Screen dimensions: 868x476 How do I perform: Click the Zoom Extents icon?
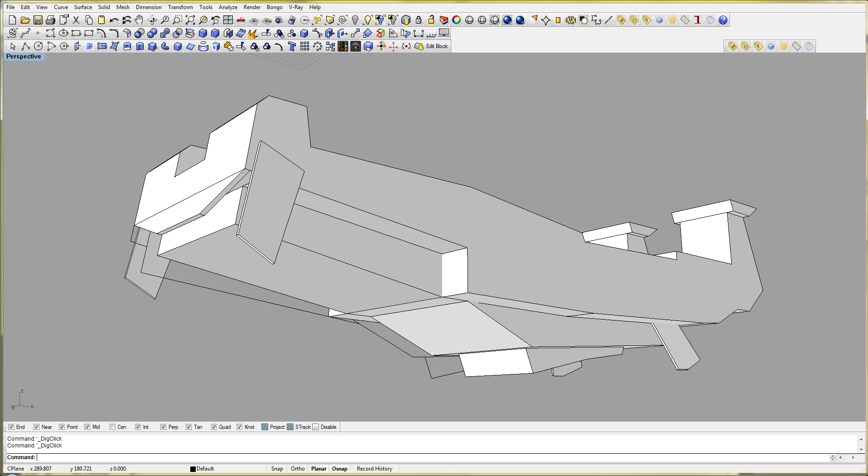[x=190, y=20]
